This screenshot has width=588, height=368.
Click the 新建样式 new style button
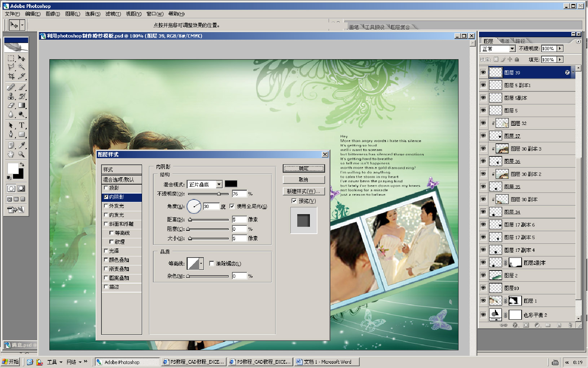pos(303,191)
